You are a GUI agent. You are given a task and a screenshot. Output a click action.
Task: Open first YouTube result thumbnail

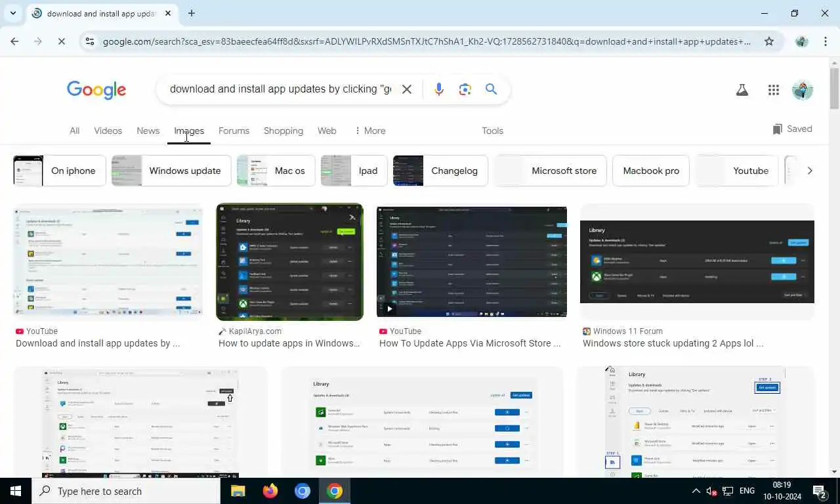(x=108, y=261)
